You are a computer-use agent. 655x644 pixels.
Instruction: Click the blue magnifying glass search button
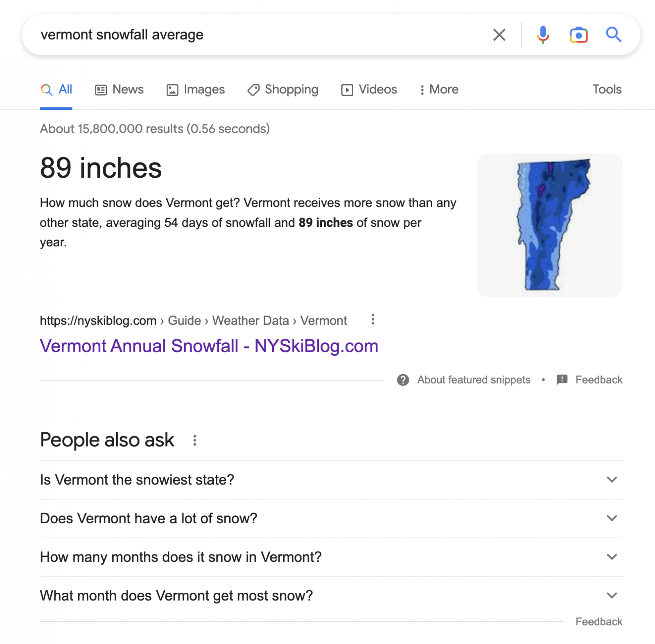(613, 35)
